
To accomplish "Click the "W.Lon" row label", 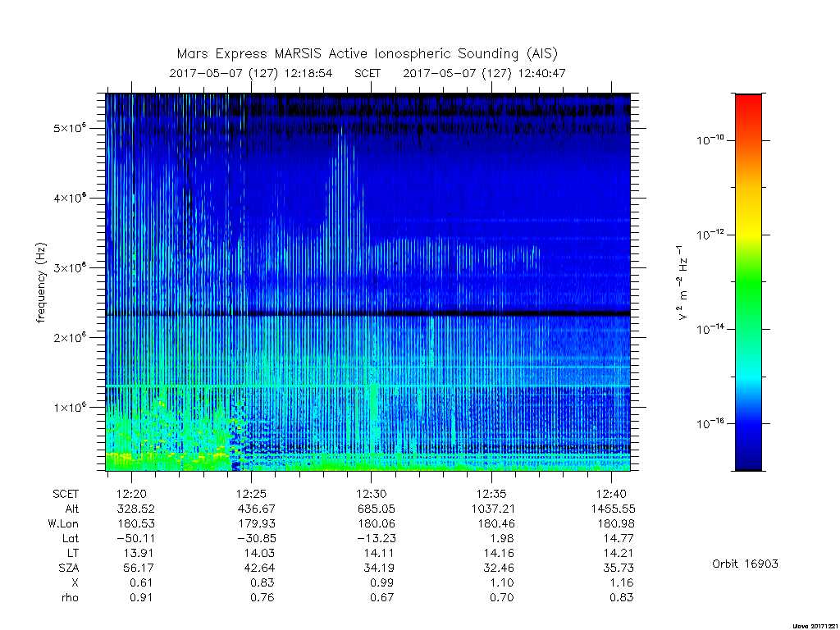I will click(x=63, y=523).
